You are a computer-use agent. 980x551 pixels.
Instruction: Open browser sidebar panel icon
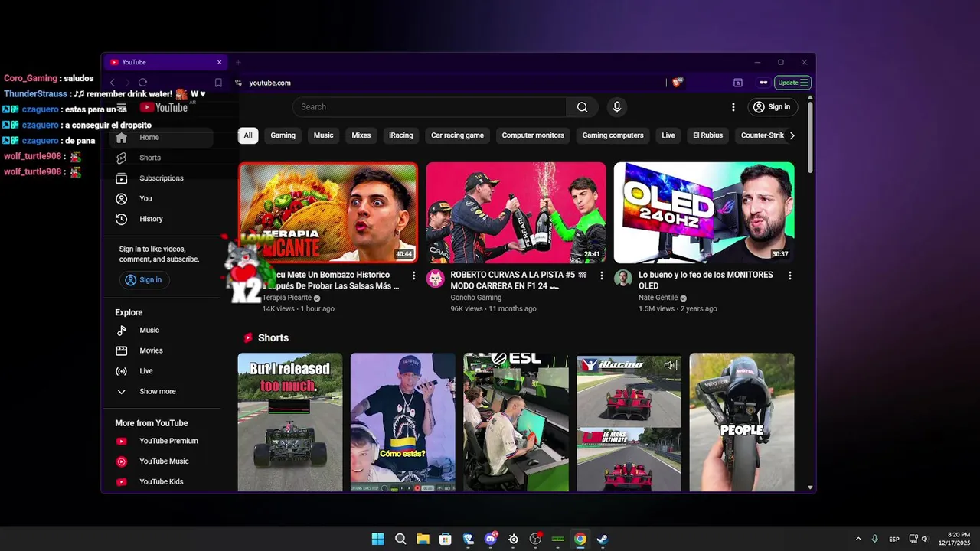point(738,83)
